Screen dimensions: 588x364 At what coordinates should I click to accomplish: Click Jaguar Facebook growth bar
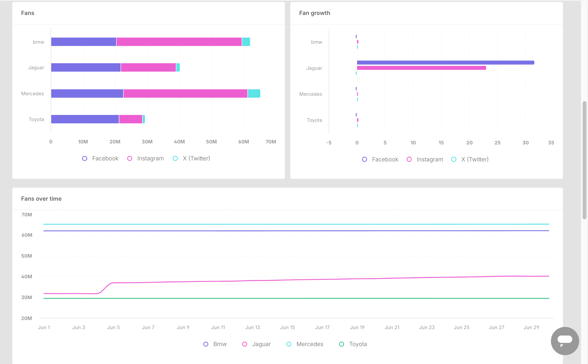(446, 63)
